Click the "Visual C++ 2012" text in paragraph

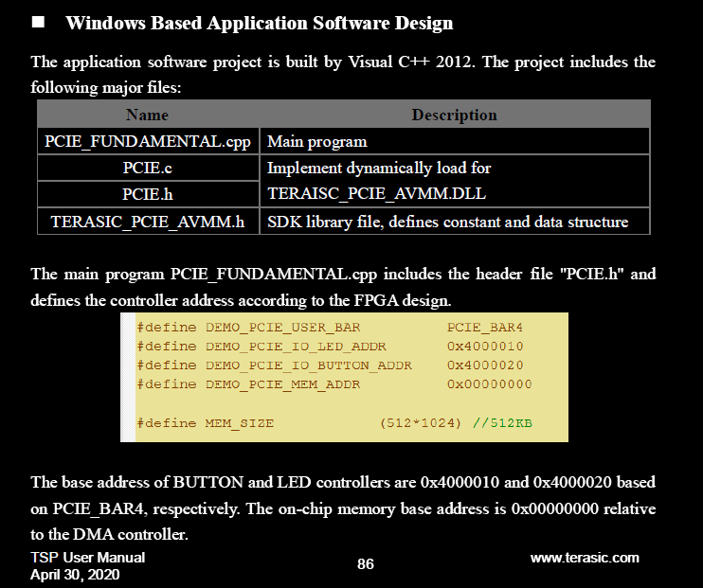point(410,62)
